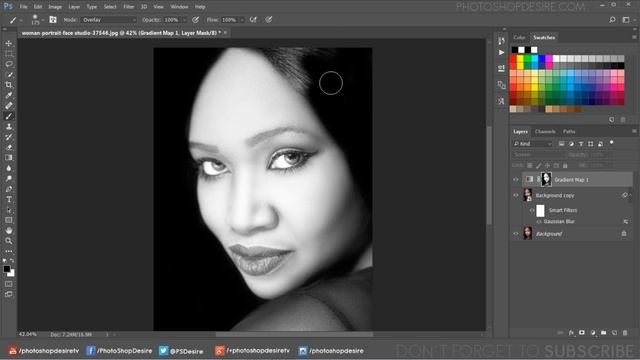Open the Image menu
The image size is (640, 360).
[55, 7]
